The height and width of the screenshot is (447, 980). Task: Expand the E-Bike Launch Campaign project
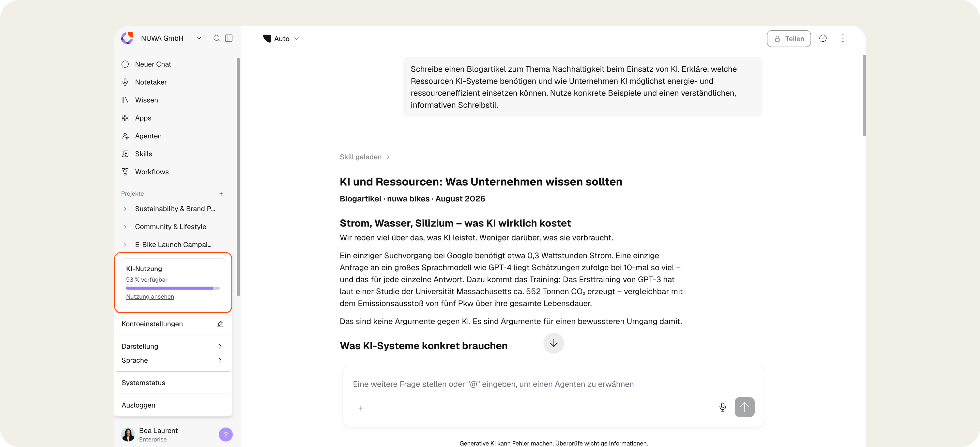125,244
